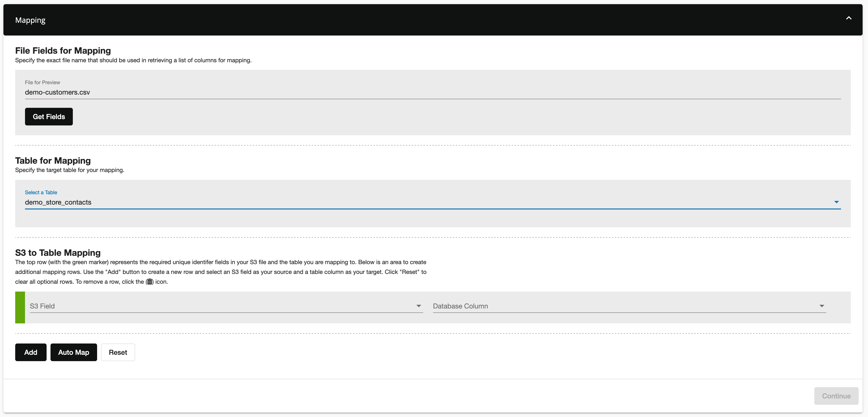Click the trash icon in the instructions

[150, 282]
